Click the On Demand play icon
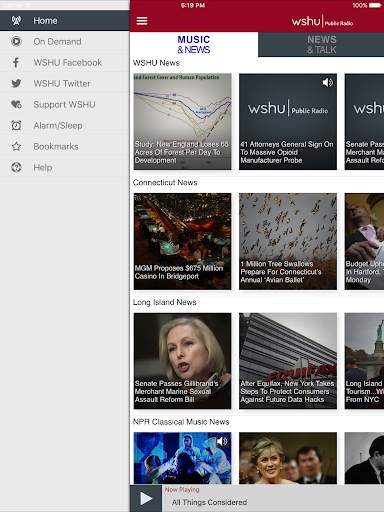384x512 pixels. coord(16,42)
